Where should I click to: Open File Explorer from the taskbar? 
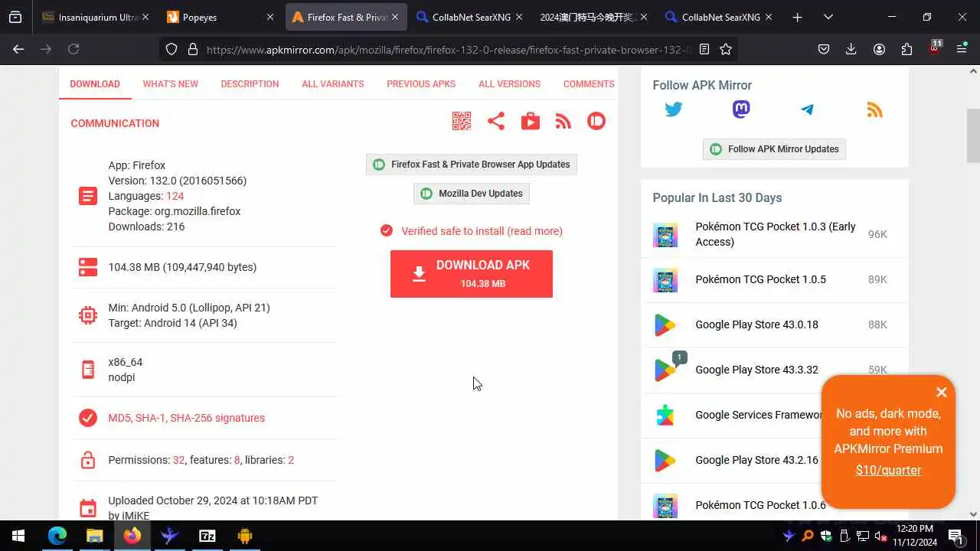(94, 536)
